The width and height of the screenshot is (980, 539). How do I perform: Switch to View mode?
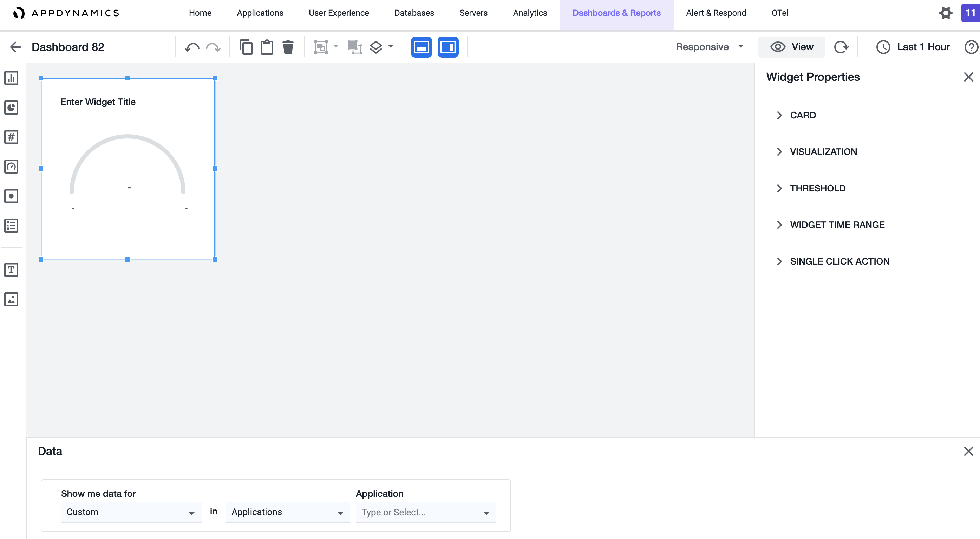pos(791,47)
